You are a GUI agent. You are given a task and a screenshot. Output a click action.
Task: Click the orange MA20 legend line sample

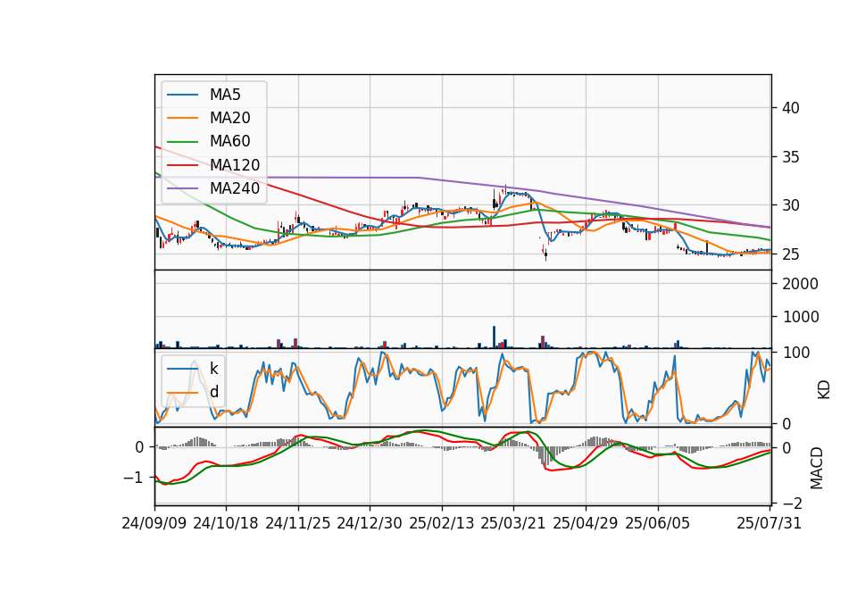pos(182,118)
